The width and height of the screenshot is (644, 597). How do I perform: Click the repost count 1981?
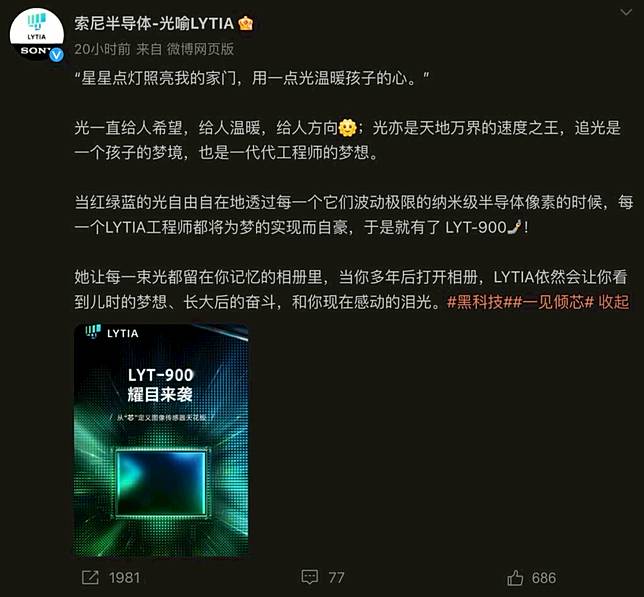pyautogui.click(x=124, y=578)
